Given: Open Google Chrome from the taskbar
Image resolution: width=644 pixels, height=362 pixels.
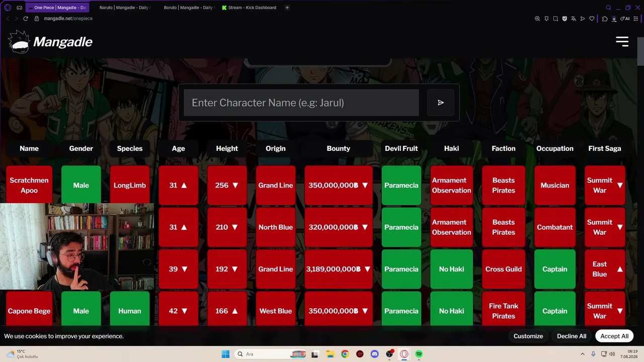Looking at the screenshot, I should tap(345, 354).
